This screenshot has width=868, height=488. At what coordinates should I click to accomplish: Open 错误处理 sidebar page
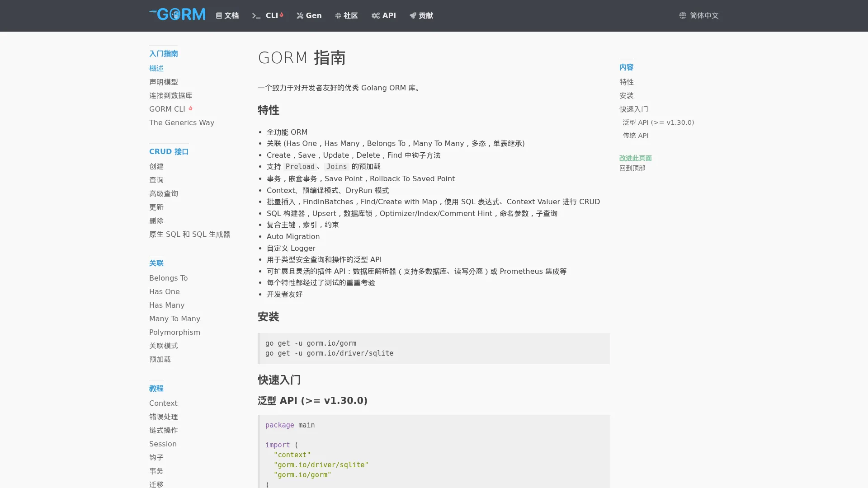tap(164, 417)
